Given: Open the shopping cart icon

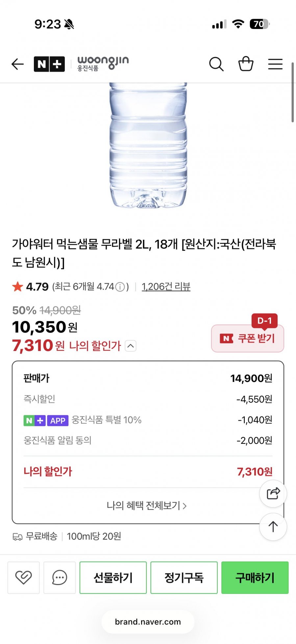Looking at the screenshot, I should point(246,64).
